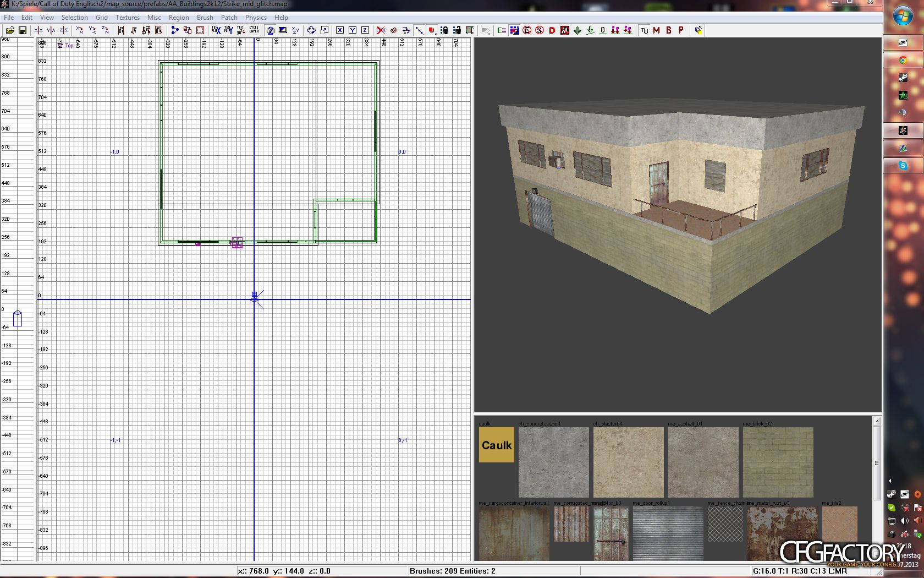This screenshot has width=924, height=578.
Task: Flip selection along the Z axis
Action: [x=64, y=30]
